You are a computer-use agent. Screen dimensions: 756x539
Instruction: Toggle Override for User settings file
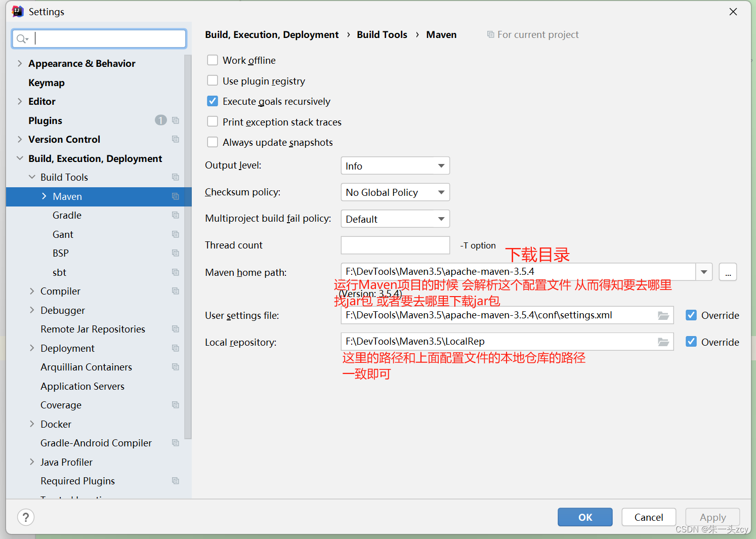point(691,315)
